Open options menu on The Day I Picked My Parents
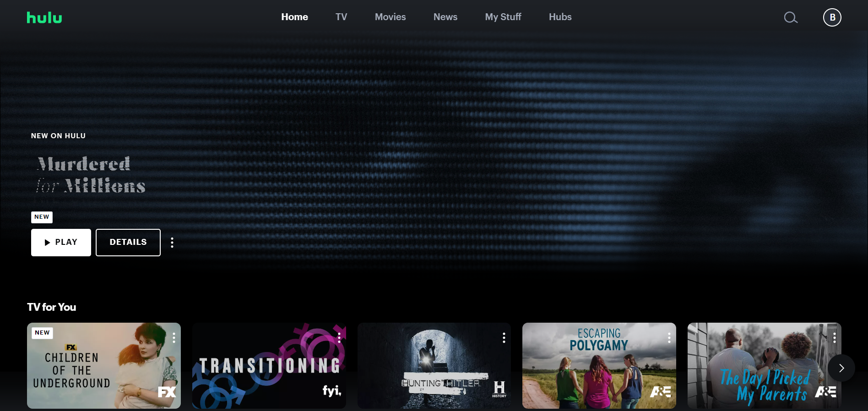 click(835, 338)
